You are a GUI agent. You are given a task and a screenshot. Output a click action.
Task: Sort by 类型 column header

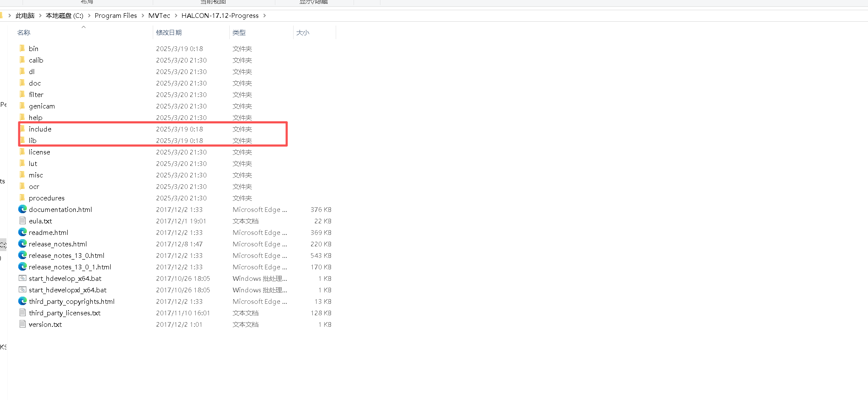(239, 32)
